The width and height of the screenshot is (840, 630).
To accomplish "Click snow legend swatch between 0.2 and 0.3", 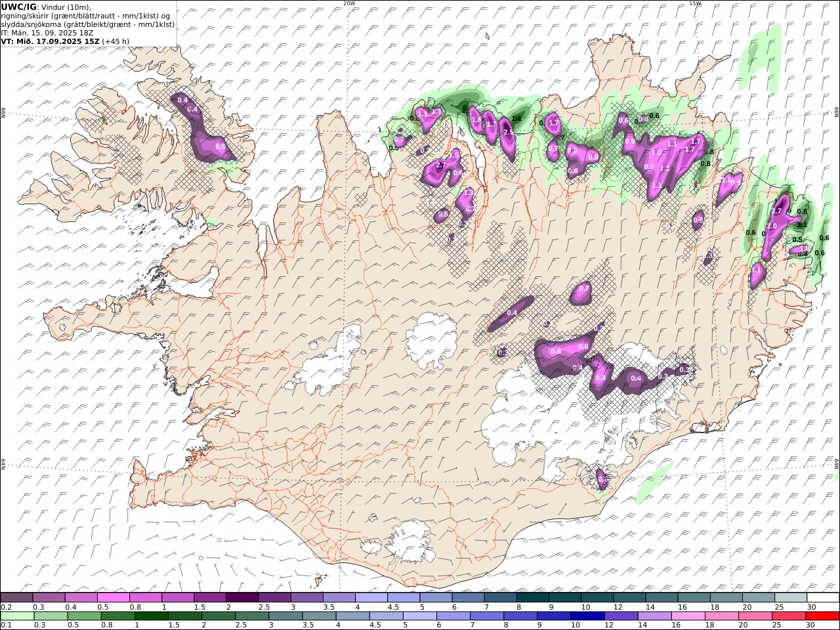I will click(x=17, y=597).
